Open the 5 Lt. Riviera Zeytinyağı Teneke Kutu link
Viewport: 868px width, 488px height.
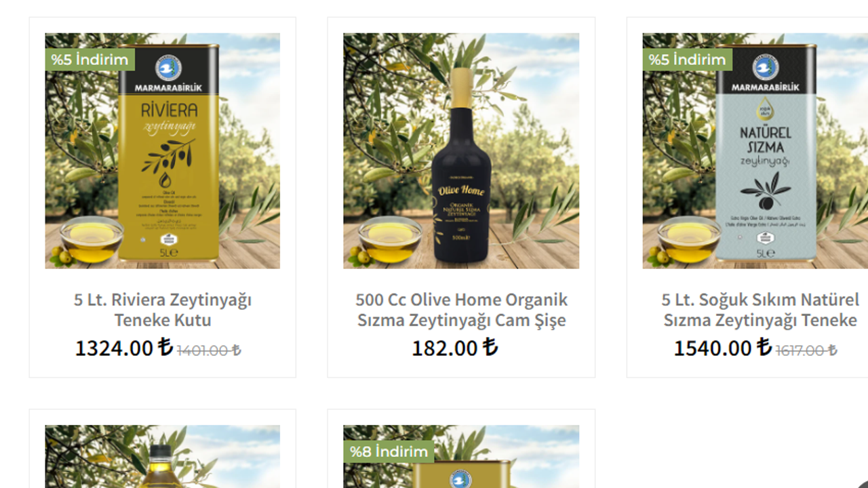pyautogui.click(x=163, y=309)
